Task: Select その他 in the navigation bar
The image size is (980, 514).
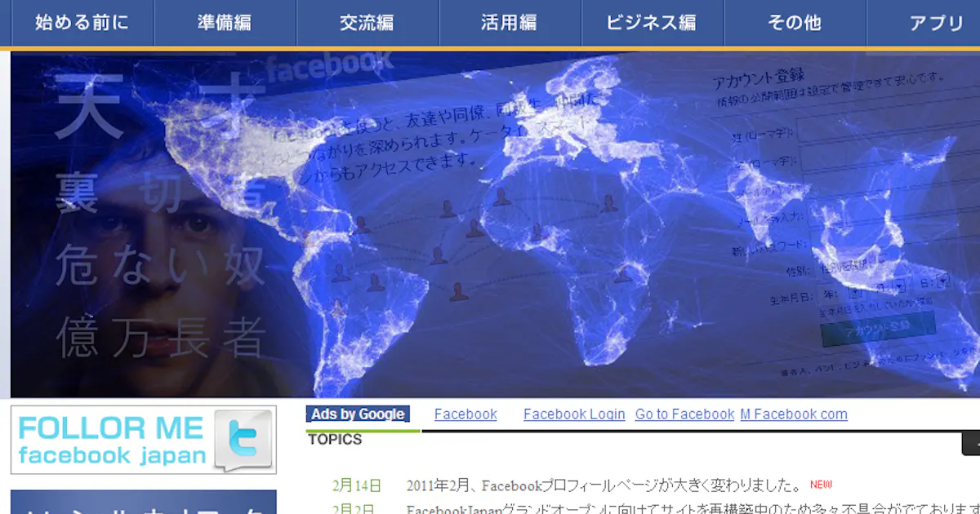Action: click(795, 23)
